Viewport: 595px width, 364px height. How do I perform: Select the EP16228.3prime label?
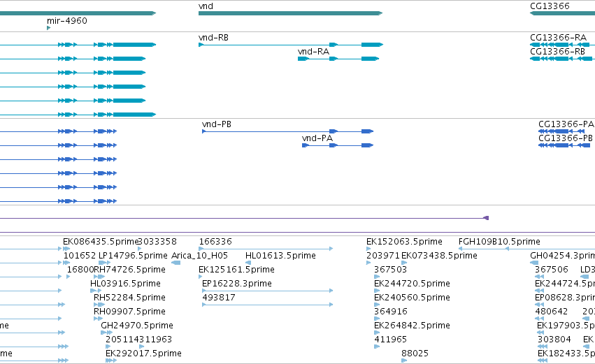click(x=237, y=284)
